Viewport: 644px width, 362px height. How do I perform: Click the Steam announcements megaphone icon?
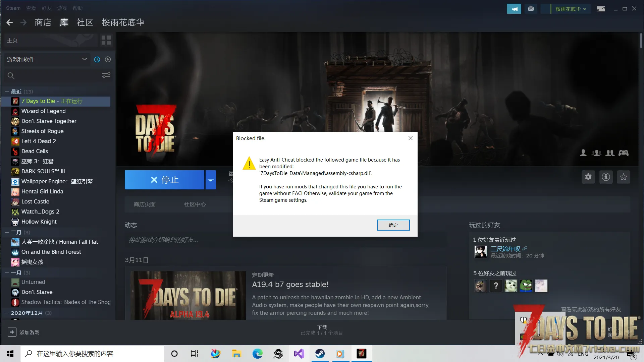(x=514, y=9)
